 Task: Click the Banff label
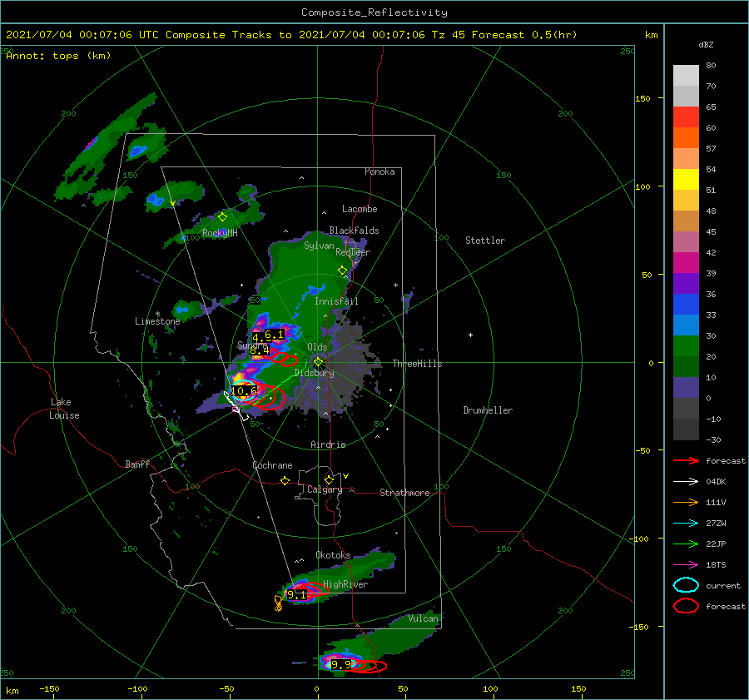click(137, 464)
